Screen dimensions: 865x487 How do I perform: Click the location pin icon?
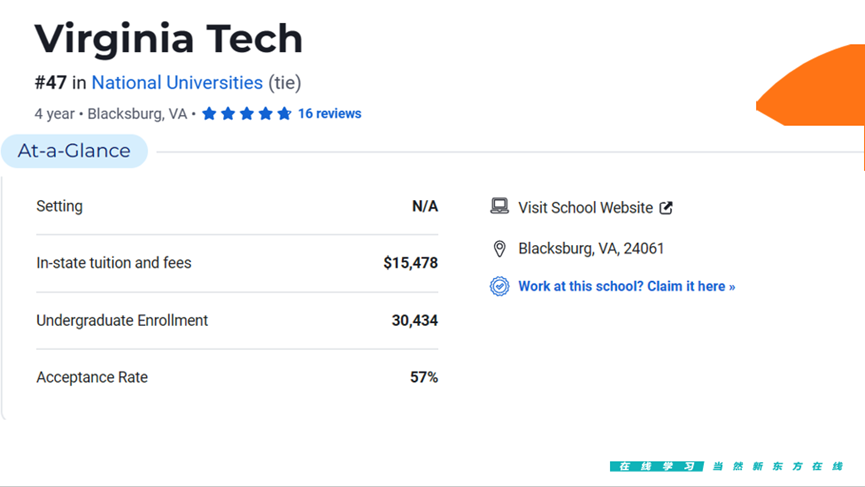(x=499, y=249)
